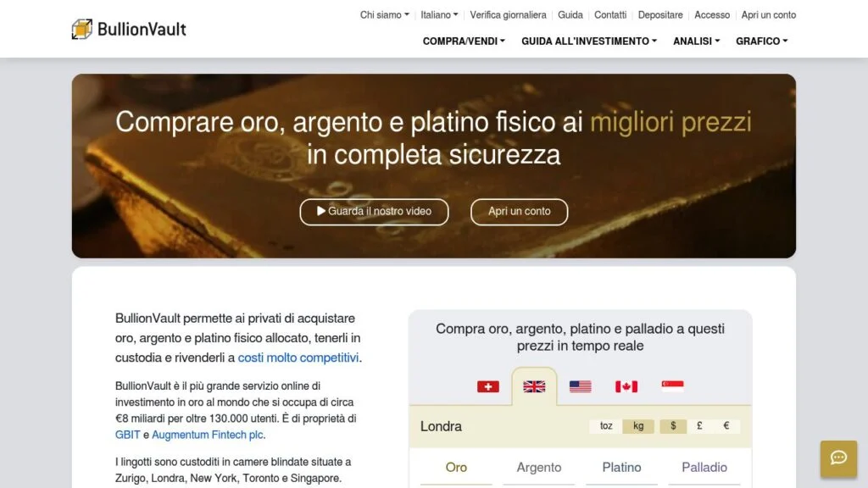The height and width of the screenshot is (488, 868).
Task: Open the GBIT link
Action: 127,435
